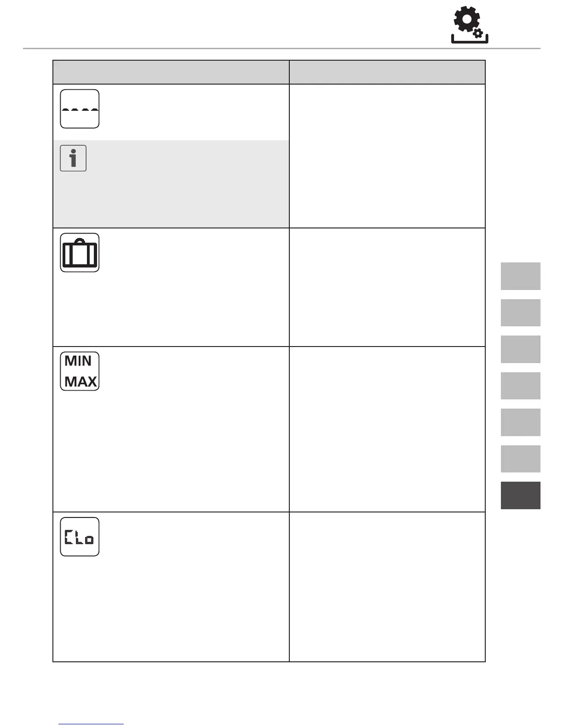Select the CLo segment display icon
Image resolution: width=563 pixels, height=728 pixels.
(80, 537)
